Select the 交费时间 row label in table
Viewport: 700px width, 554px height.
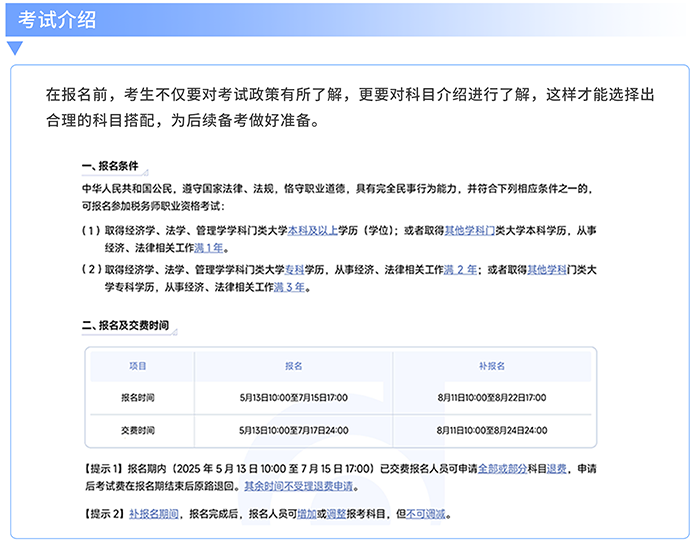(x=138, y=430)
